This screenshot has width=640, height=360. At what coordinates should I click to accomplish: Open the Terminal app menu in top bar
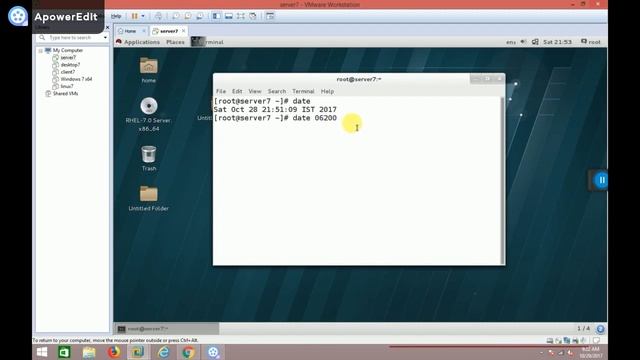coord(207,42)
